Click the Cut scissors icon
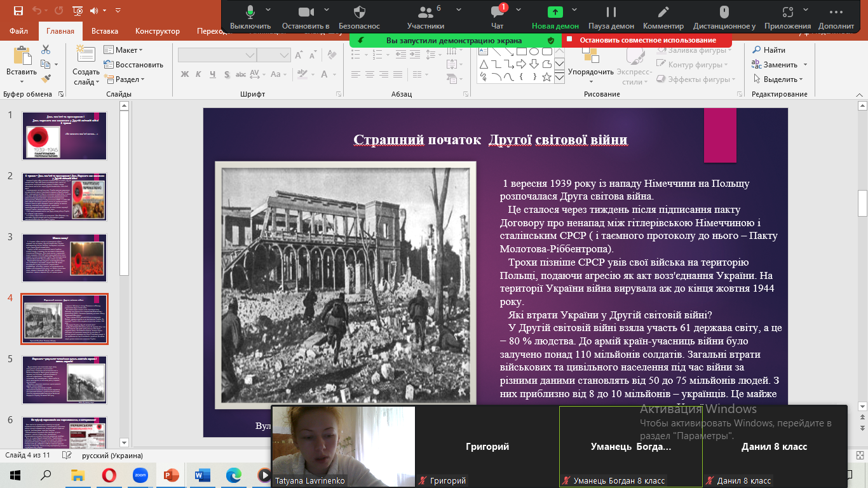 coord(46,50)
